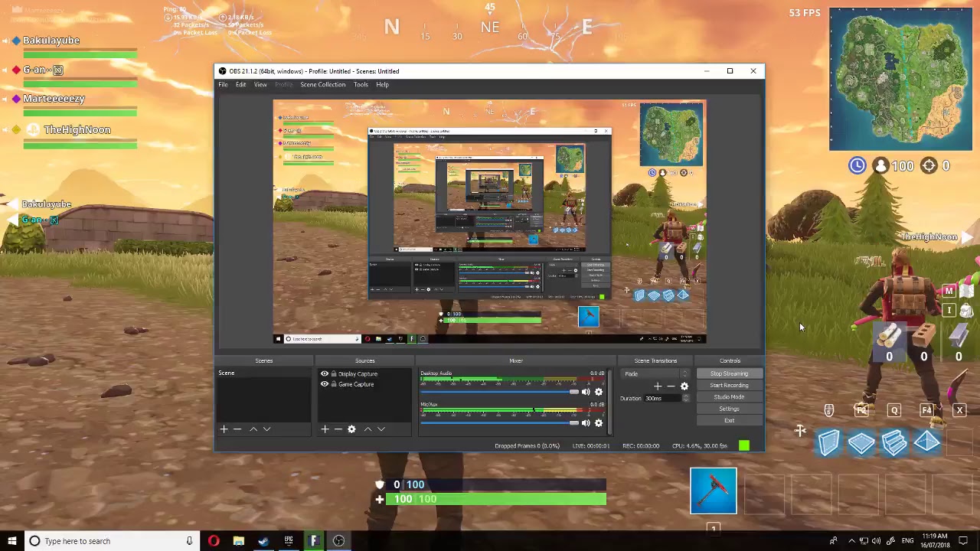Switch to Fortnite in taskbar
The height and width of the screenshot is (551, 980).
click(x=313, y=541)
